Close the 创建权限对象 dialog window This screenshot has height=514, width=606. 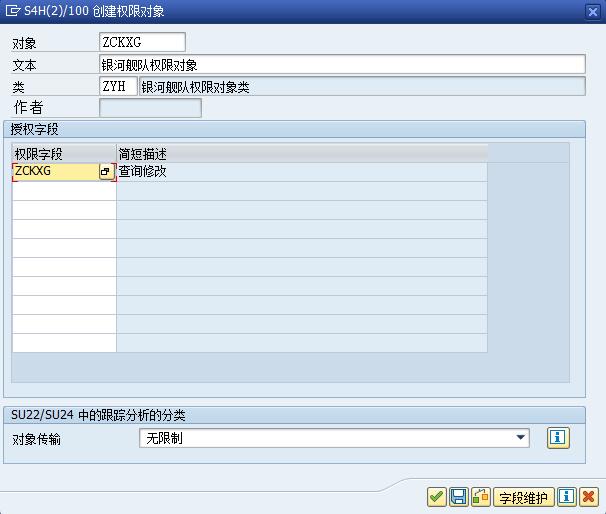pos(593,11)
